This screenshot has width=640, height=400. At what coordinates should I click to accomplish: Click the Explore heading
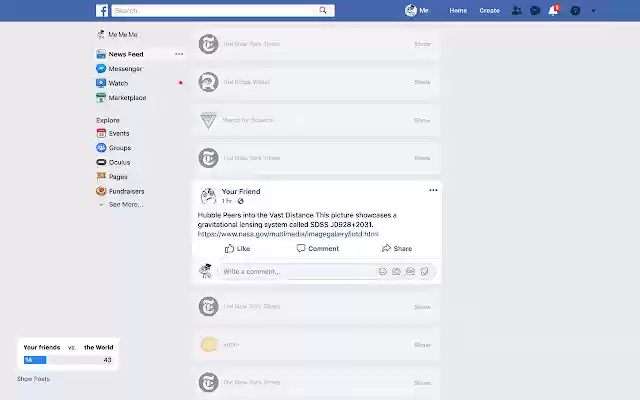click(108, 120)
